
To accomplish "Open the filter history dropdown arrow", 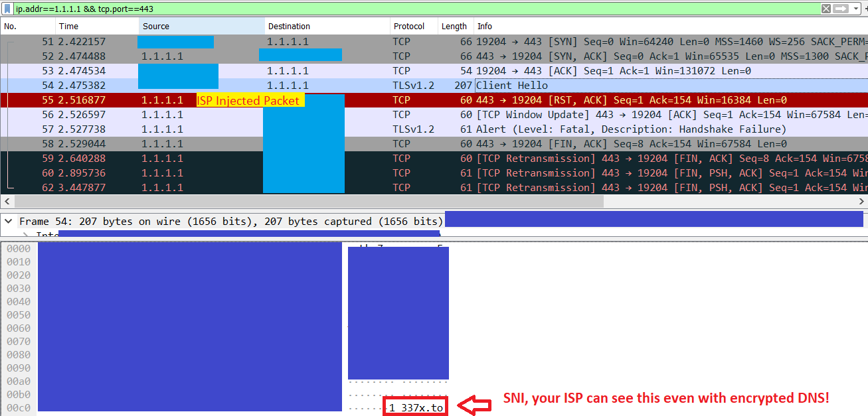I will tap(855, 8).
